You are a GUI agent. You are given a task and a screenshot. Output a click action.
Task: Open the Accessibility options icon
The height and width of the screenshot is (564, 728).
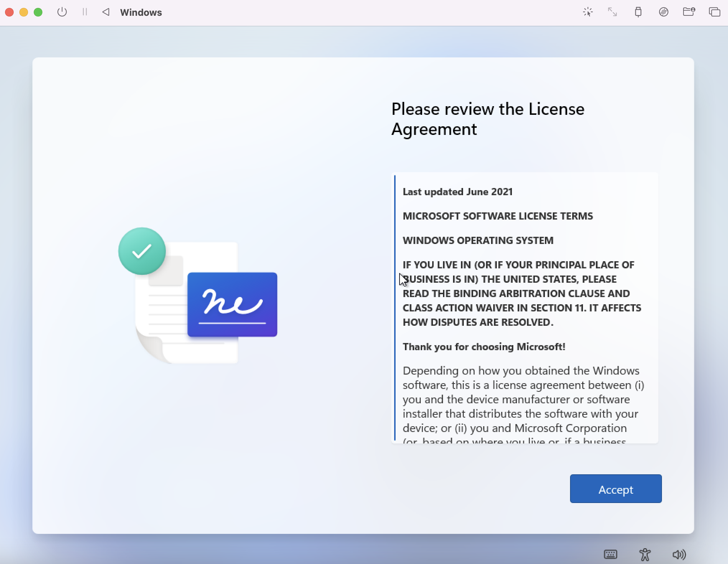coord(645,554)
